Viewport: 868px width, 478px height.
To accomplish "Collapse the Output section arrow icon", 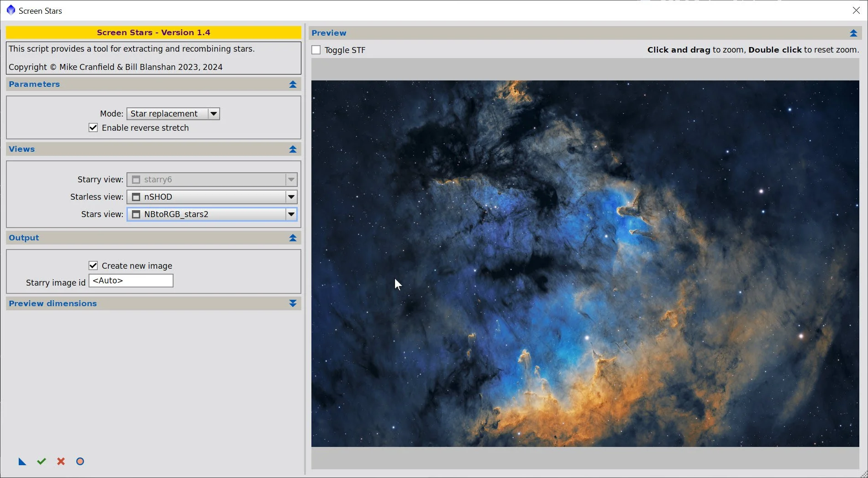I will click(293, 238).
